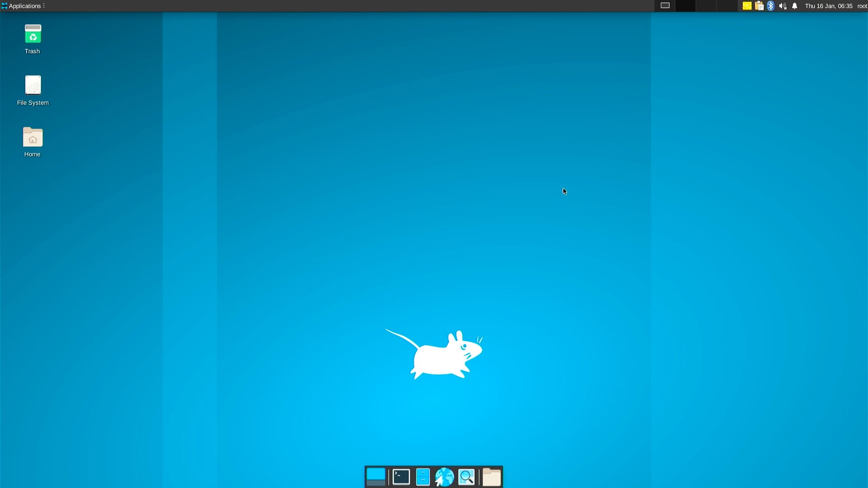Click the battery/power status icon

point(665,5)
